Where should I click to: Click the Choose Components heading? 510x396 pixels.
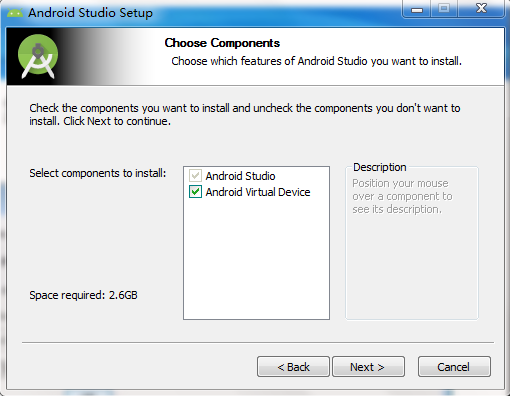[222, 43]
